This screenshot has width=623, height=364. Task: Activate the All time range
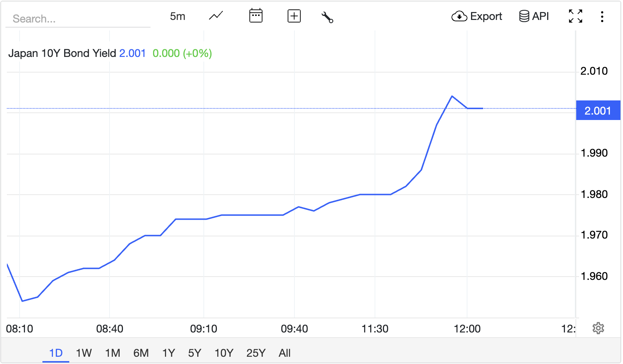point(285,352)
